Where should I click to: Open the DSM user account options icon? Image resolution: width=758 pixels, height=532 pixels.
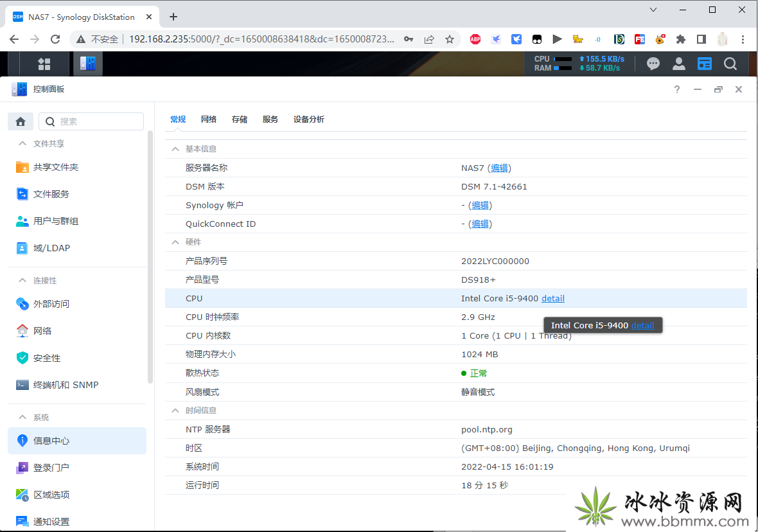click(x=679, y=64)
